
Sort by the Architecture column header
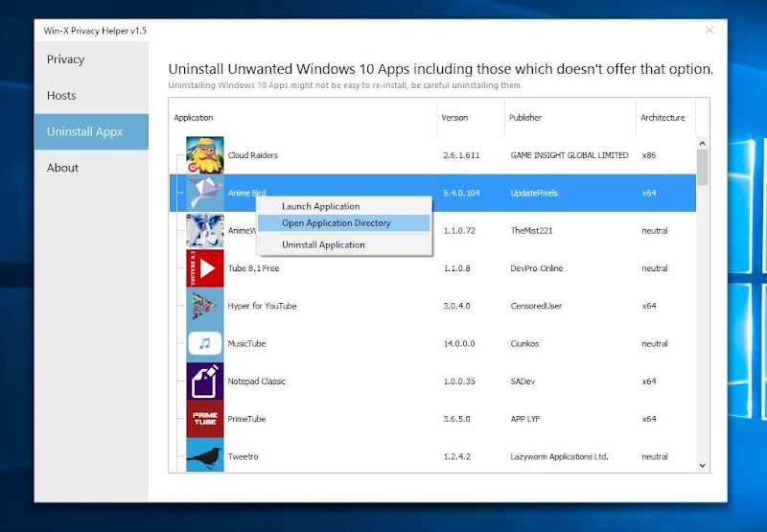click(665, 117)
